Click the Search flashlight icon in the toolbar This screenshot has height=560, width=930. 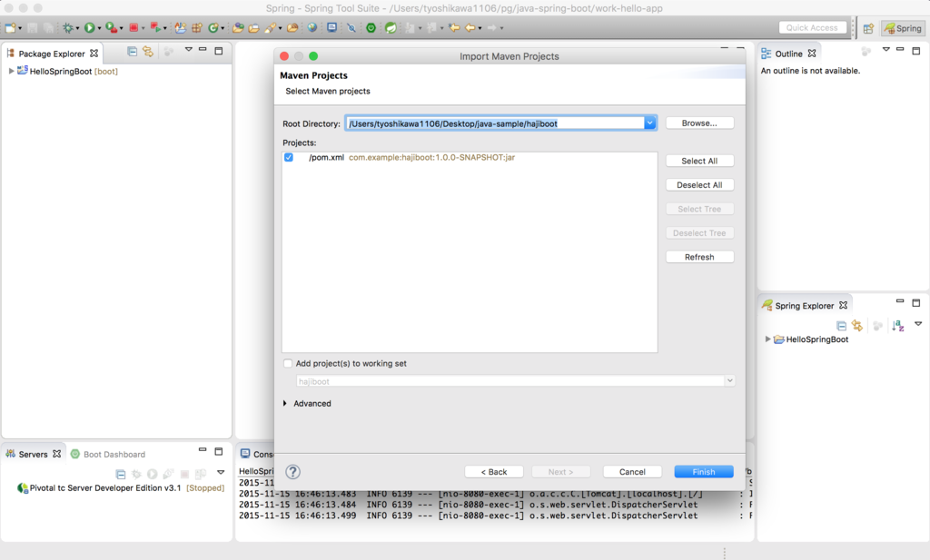[271, 28]
